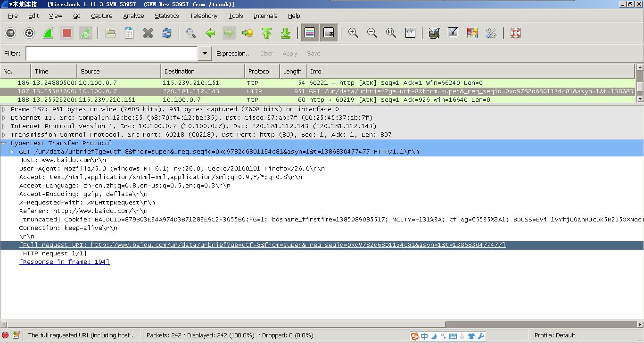This screenshot has height=343, width=644.
Task: Click the start capture shark fin icon
Action: click(48, 33)
